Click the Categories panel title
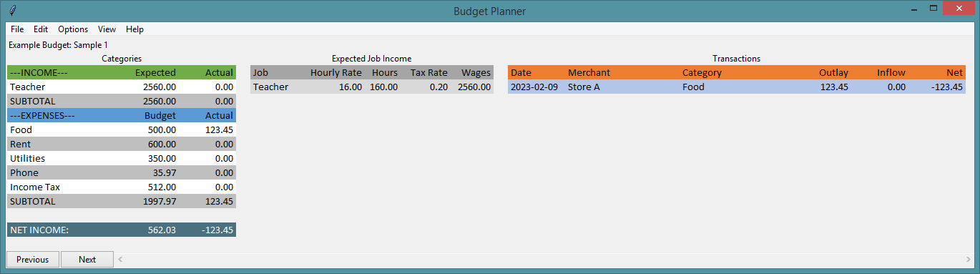 pyautogui.click(x=122, y=58)
